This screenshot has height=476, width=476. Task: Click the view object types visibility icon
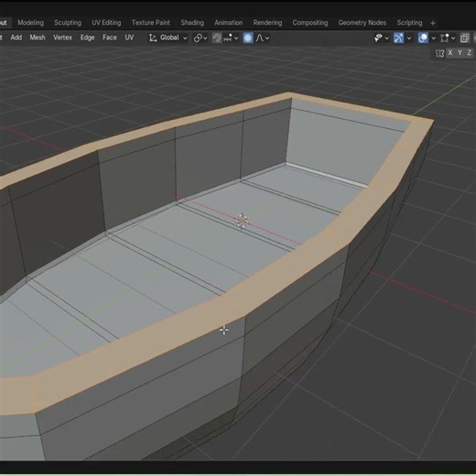click(x=378, y=38)
